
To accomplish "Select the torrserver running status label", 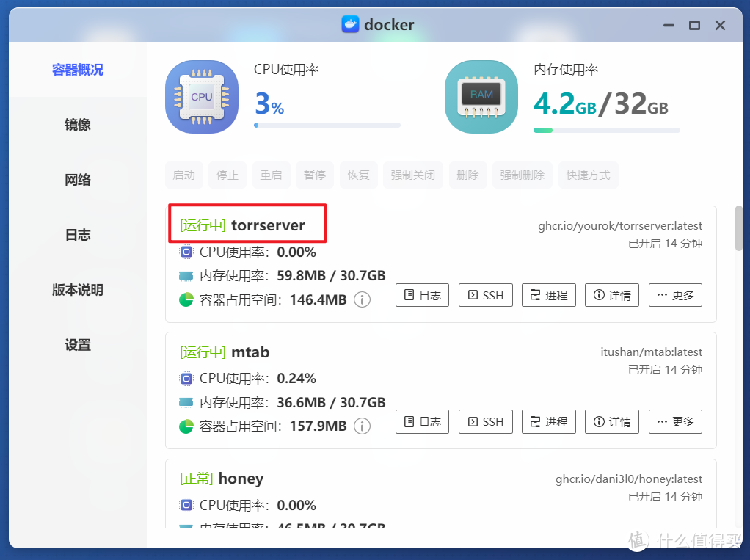I will [x=202, y=225].
